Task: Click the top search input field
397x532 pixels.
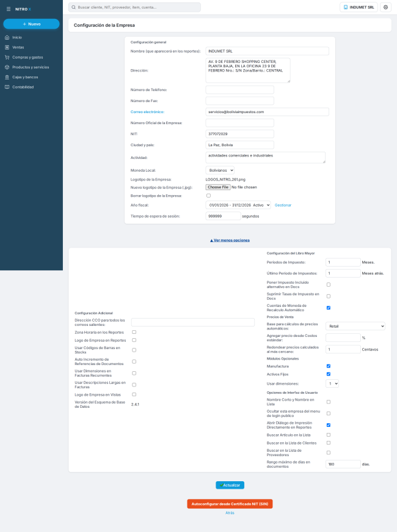Action: pos(134,7)
